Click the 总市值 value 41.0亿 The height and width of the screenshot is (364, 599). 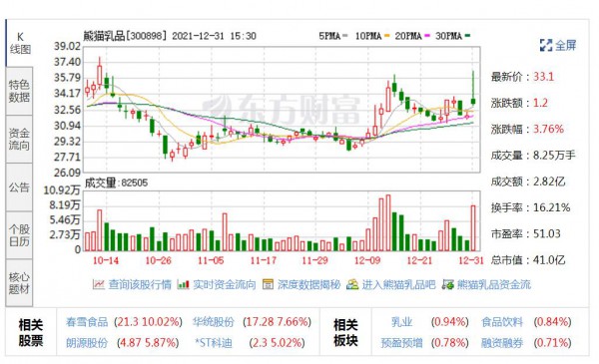[x=549, y=260]
